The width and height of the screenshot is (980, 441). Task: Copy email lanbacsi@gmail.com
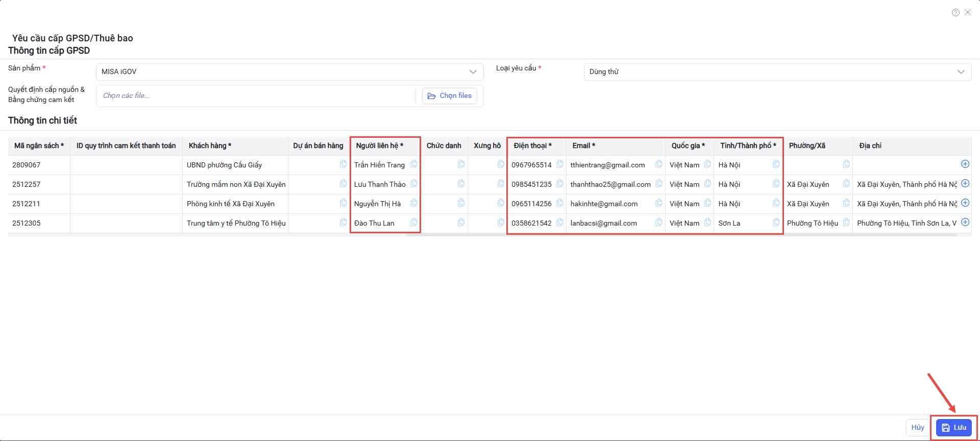tap(659, 223)
